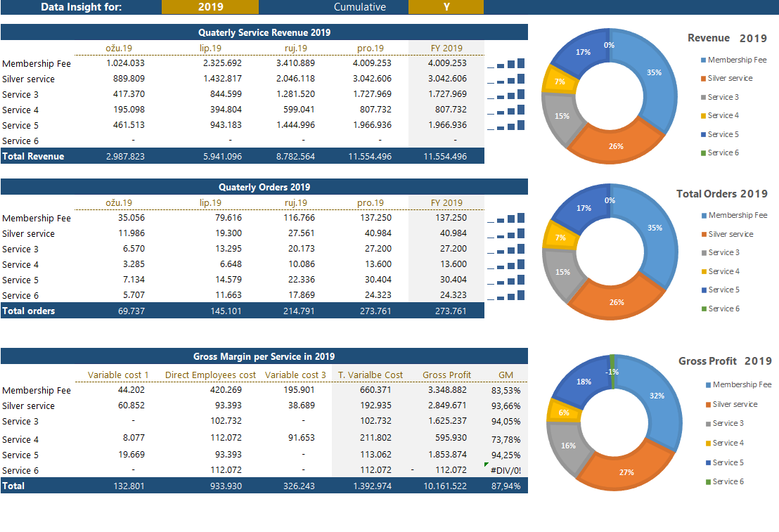Select the GM column header
The height and width of the screenshot is (532, 779).
click(506, 375)
